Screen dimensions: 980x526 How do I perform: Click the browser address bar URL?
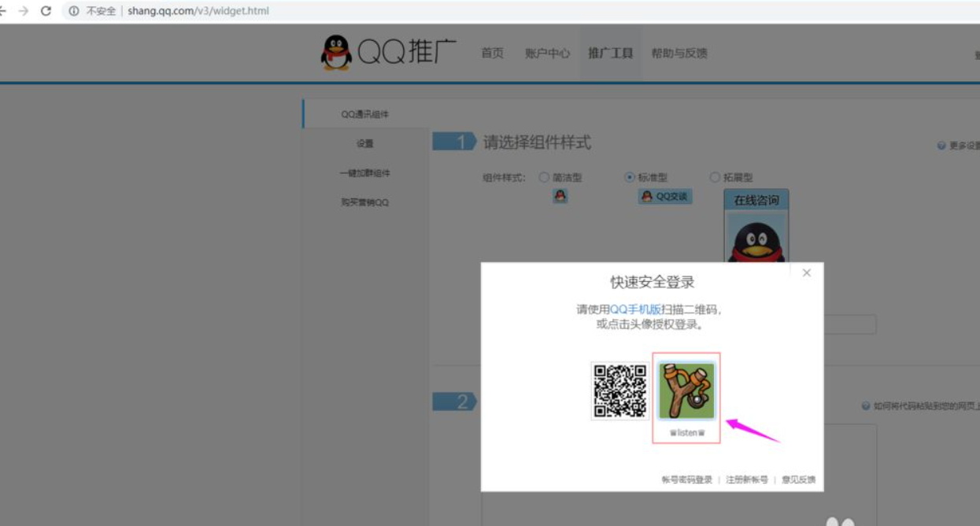pos(198,11)
